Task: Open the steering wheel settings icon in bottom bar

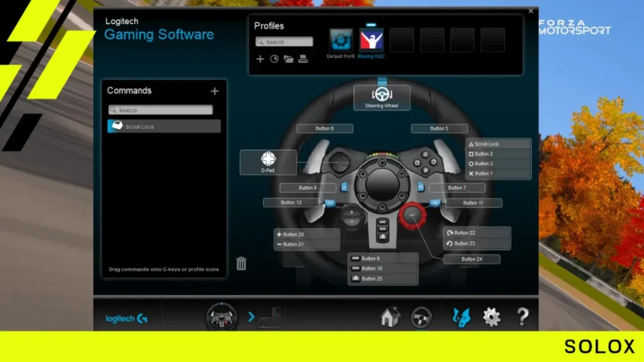Action: click(x=421, y=317)
